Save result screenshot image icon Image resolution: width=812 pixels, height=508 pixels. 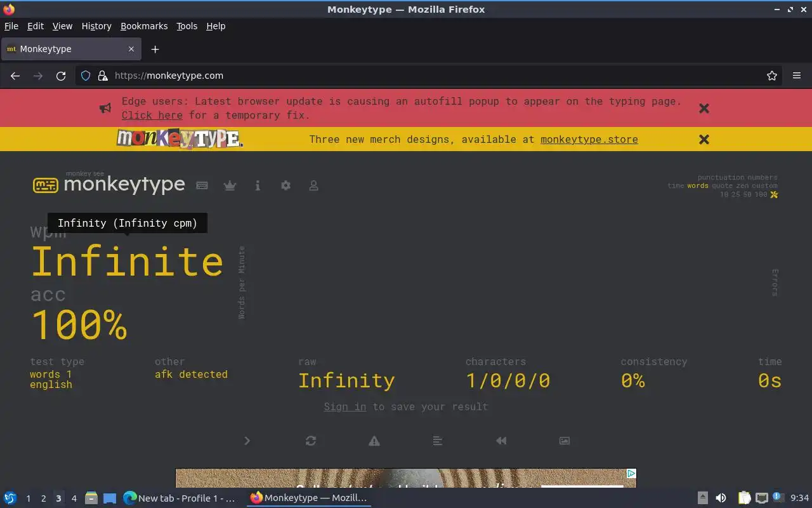pos(565,441)
